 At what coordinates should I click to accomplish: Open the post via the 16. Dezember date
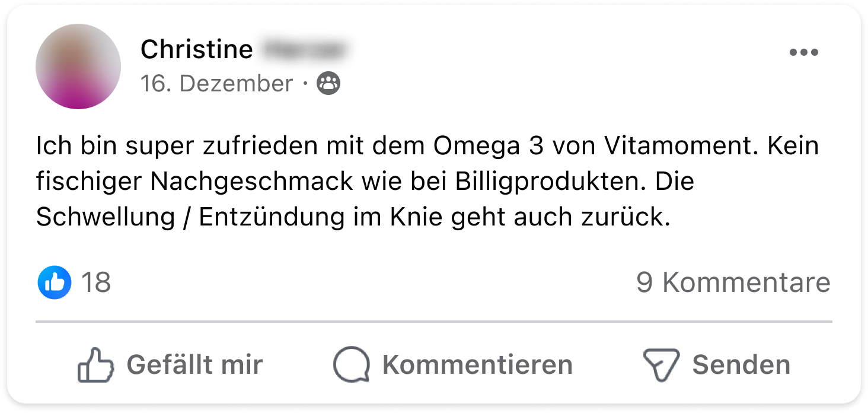[x=216, y=84]
